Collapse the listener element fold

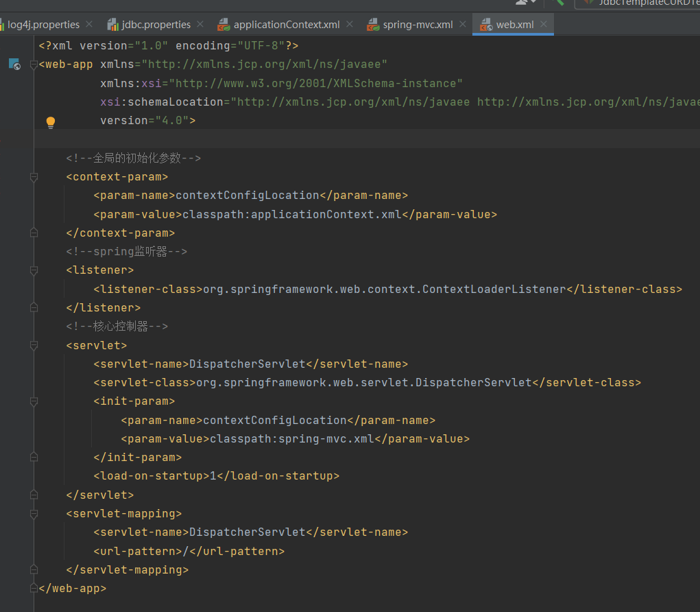click(x=34, y=270)
